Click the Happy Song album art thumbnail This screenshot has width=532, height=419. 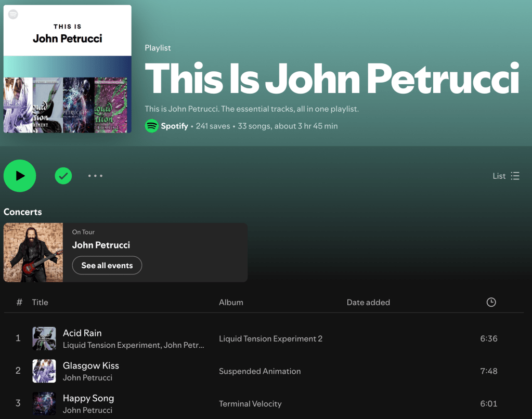pyautogui.click(x=44, y=404)
